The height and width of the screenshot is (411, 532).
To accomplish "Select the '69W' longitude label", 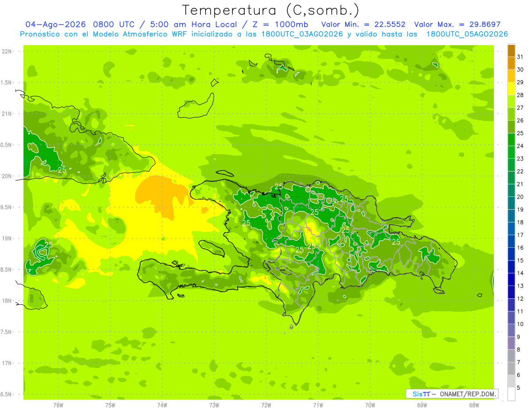I will pos(422,405).
